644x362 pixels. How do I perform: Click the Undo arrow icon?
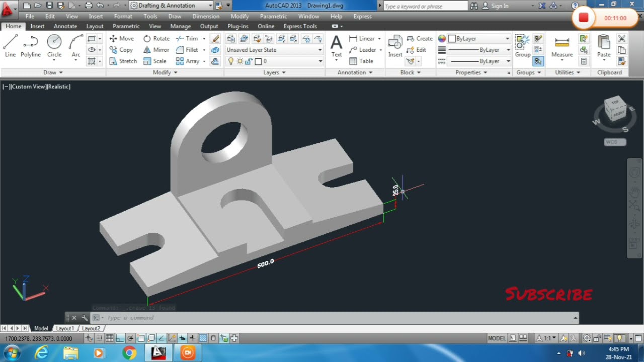click(x=100, y=6)
